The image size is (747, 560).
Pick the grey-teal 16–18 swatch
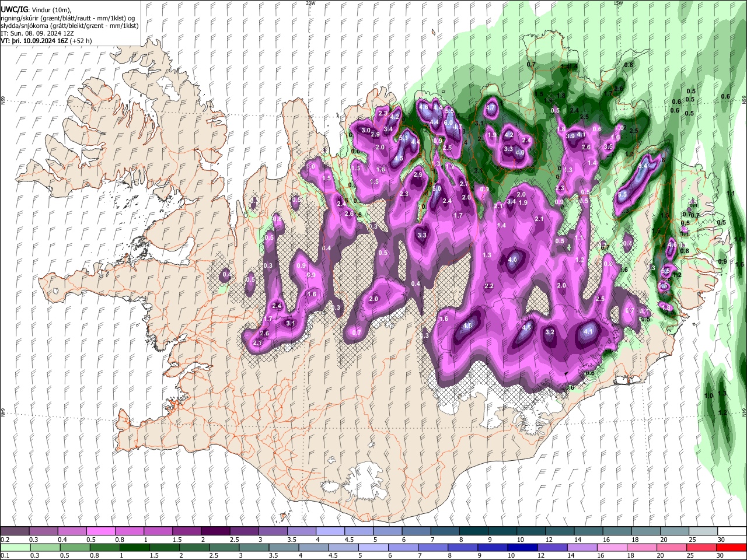617,531
